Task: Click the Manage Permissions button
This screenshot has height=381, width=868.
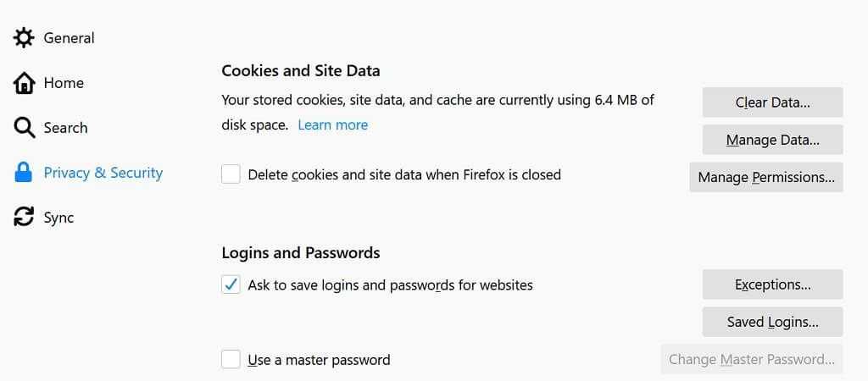Action: pyautogui.click(x=765, y=177)
